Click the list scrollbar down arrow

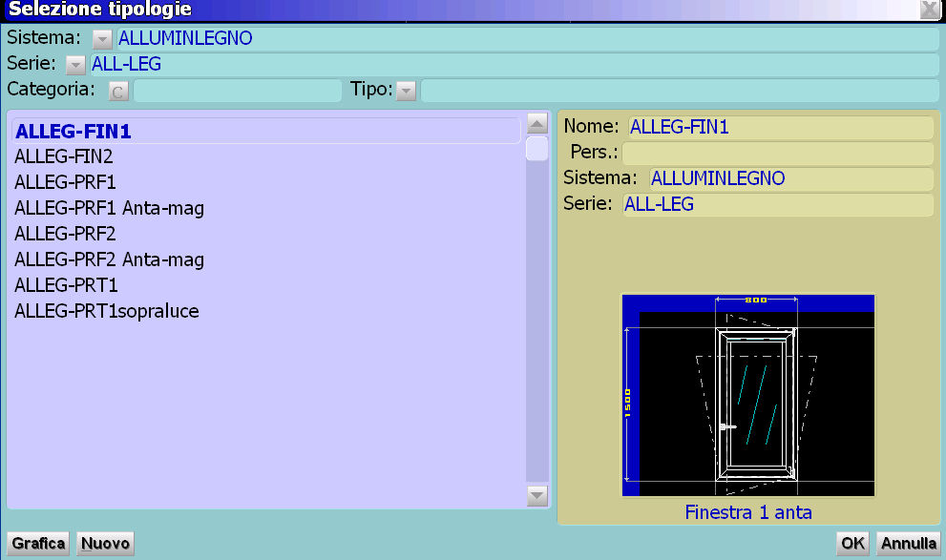(x=536, y=496)
